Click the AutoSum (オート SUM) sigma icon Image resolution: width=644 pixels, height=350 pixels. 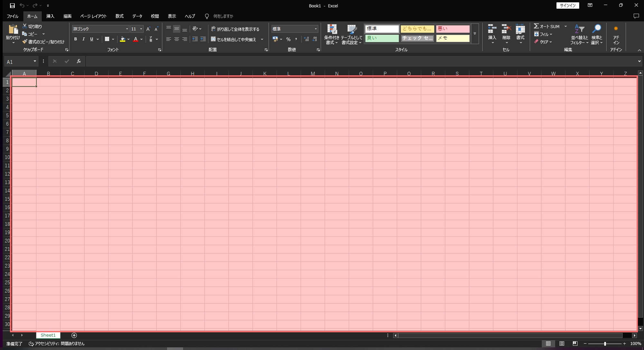tap(536, 26)
